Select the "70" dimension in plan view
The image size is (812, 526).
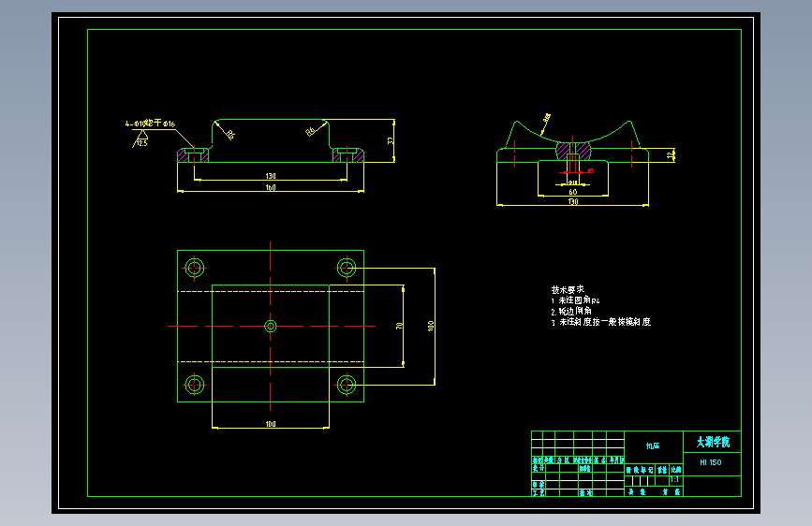point(399,326)
